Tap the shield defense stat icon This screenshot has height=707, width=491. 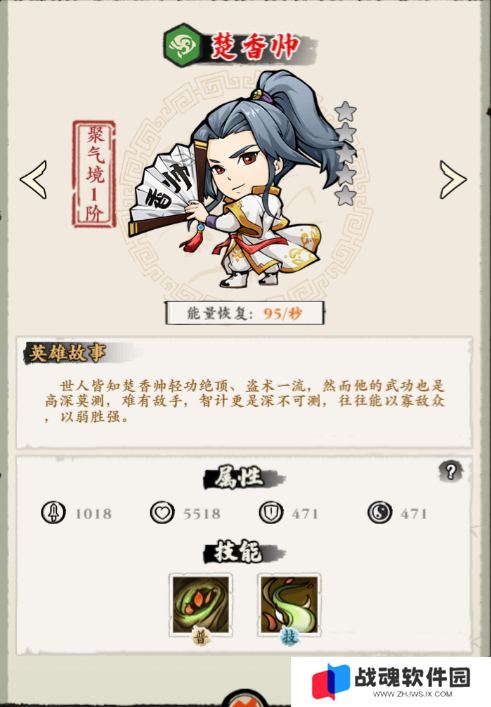271,513
